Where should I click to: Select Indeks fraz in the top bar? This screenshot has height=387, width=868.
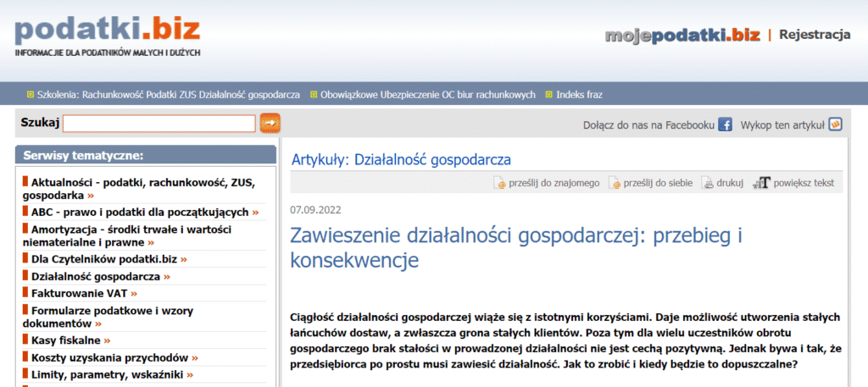coord(579,94)
